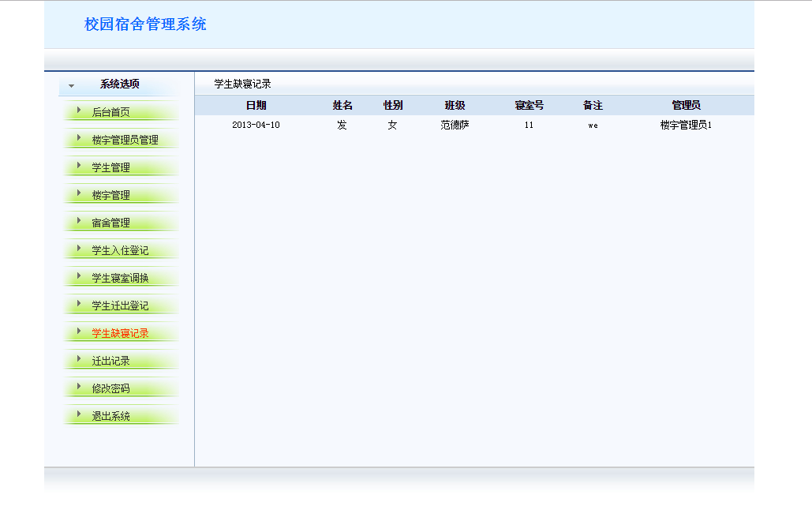Select gender cell 女
Screen dimensions: 812x506
[x=392, y=125]
